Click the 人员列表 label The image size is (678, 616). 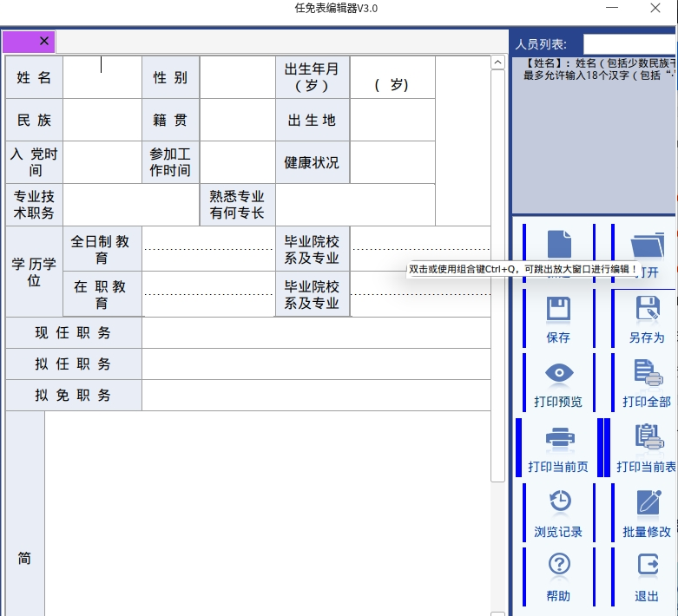pos(541,44)
